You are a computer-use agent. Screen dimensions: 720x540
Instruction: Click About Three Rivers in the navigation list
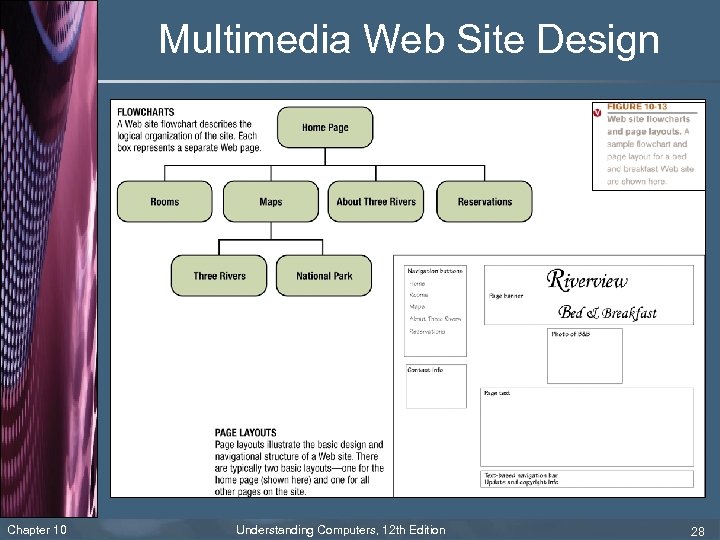(435, 318)
